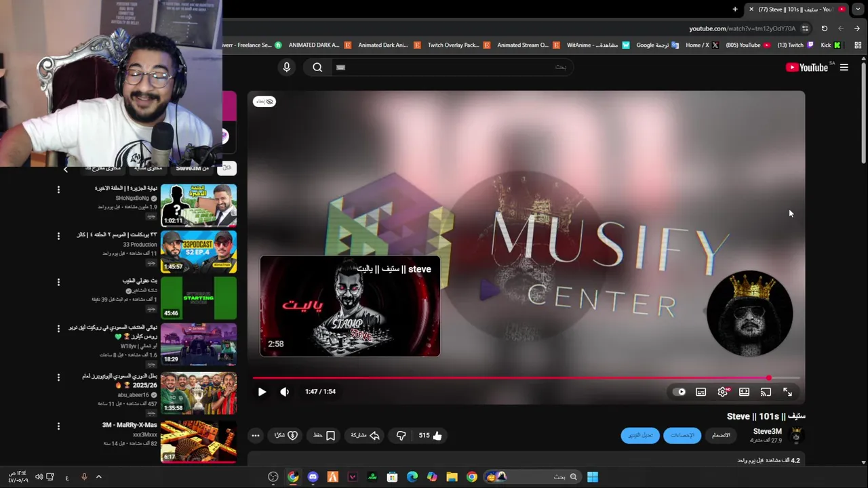Click the browser address bar URL

742,28
